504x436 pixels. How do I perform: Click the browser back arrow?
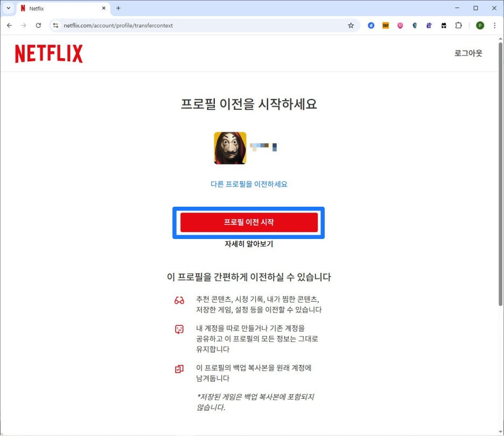point(9,25)
